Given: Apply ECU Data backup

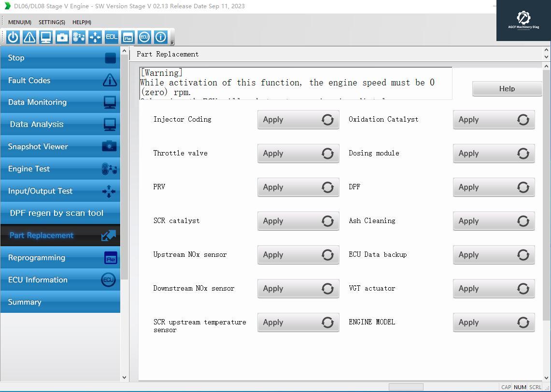Looking at the screenshot, I should pos(494,255).
